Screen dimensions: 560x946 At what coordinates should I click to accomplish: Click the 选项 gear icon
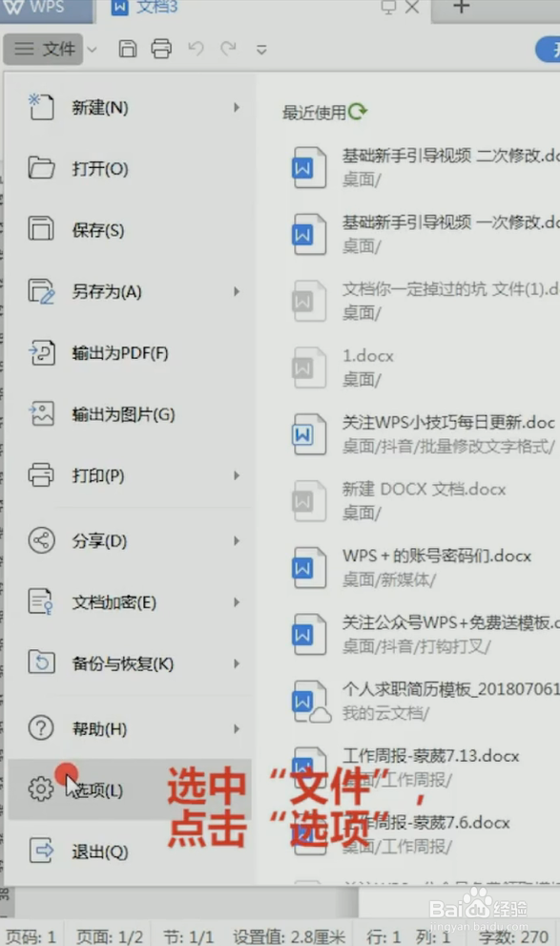[41, 789]
